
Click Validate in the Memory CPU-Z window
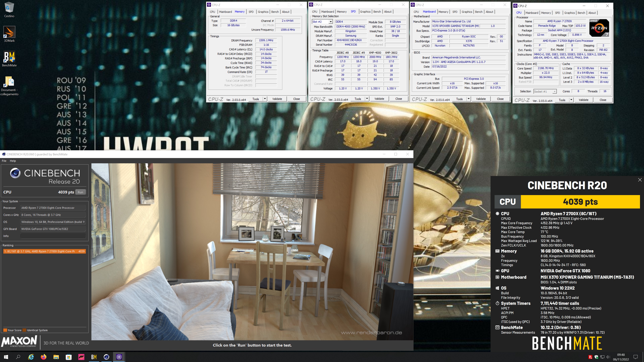coord(277,99)
